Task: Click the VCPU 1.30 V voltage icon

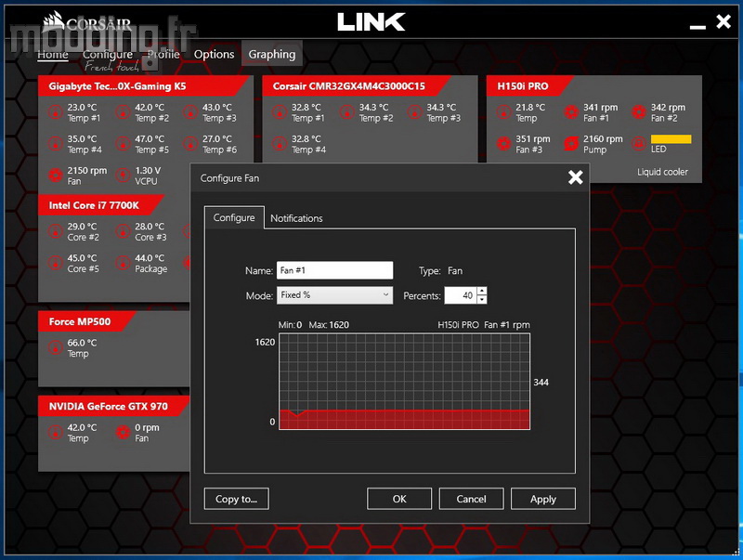Action: coord(124,176)
